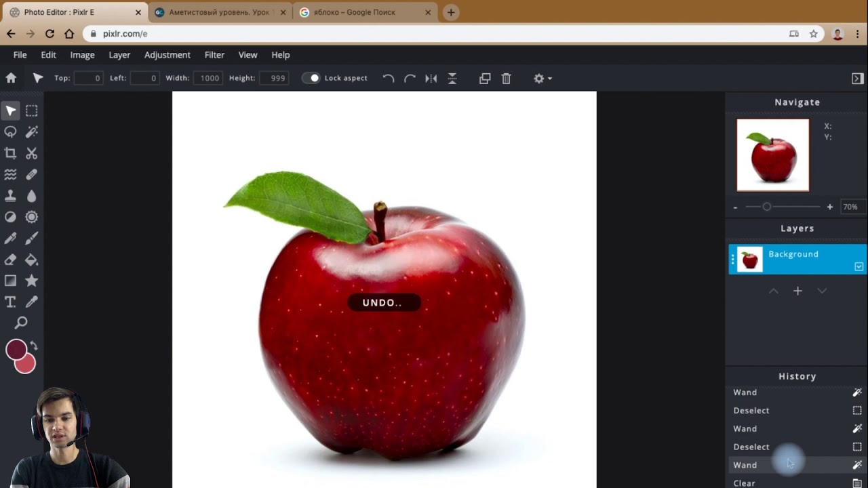Viewport: 868px width, 488px height.
Task: Reload the browser page
Action: coord(50,33)
